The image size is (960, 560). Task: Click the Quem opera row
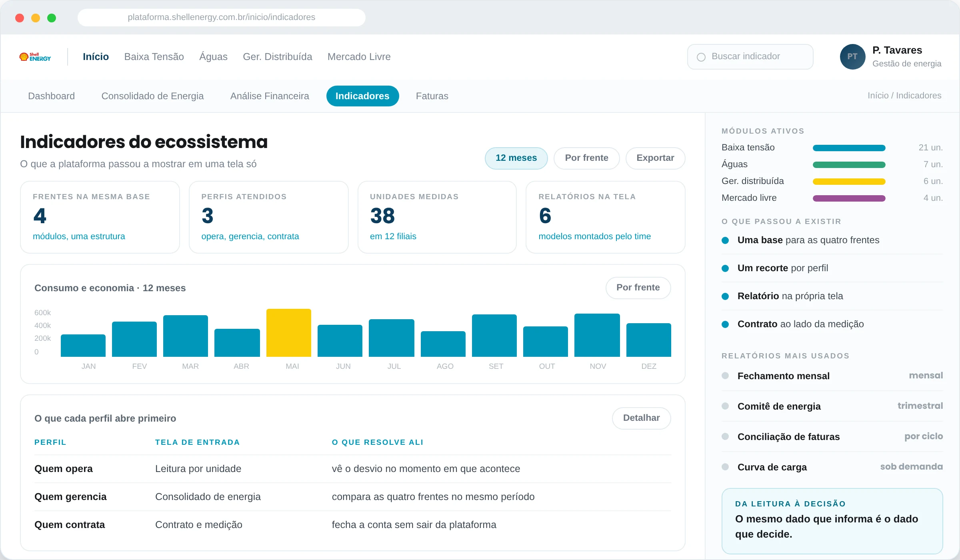tap(352, 469)
